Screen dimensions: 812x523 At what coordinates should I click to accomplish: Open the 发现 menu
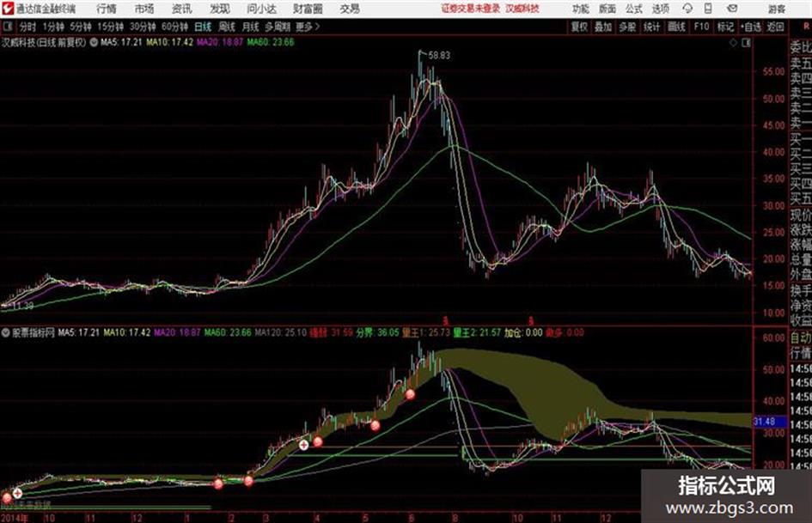click(220, 9)
